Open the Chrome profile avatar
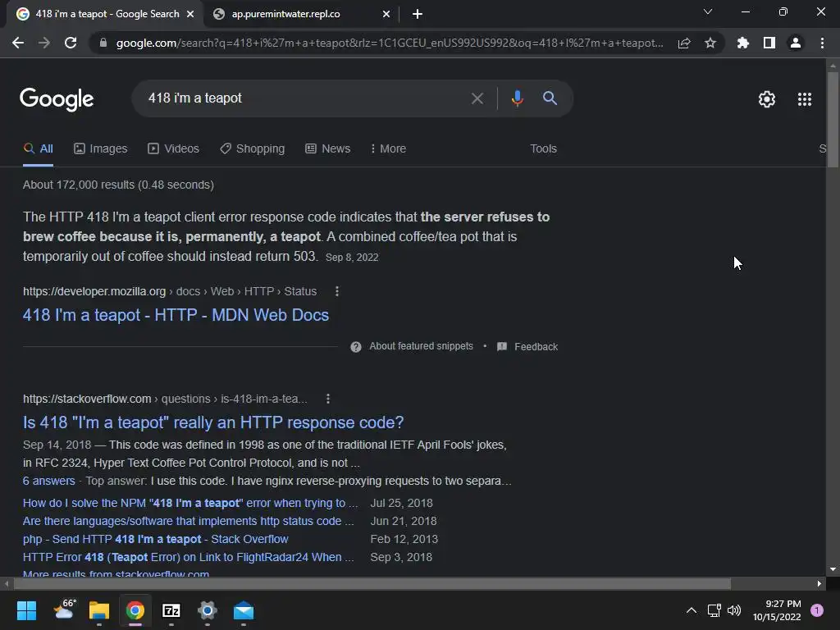 796,43
